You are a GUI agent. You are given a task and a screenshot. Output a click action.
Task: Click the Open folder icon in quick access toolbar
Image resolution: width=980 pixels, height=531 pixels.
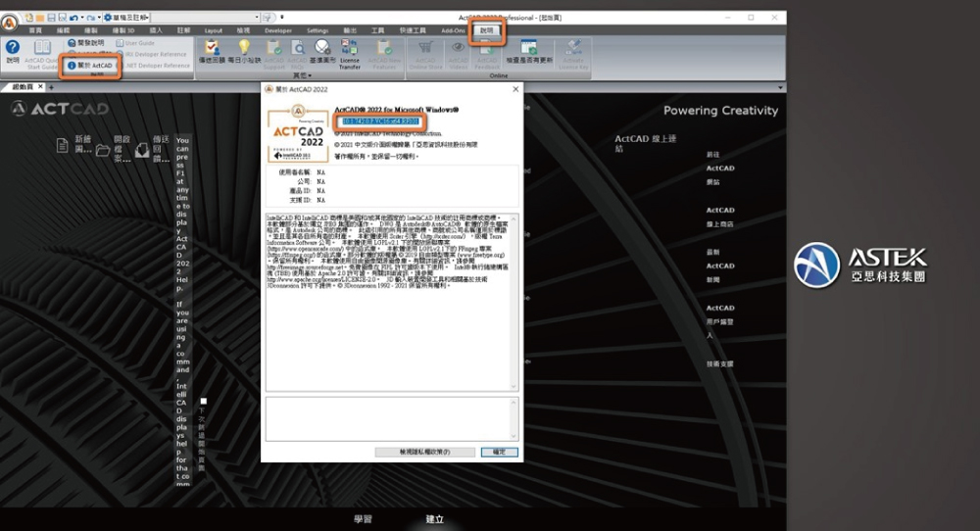tap(40, 18)
